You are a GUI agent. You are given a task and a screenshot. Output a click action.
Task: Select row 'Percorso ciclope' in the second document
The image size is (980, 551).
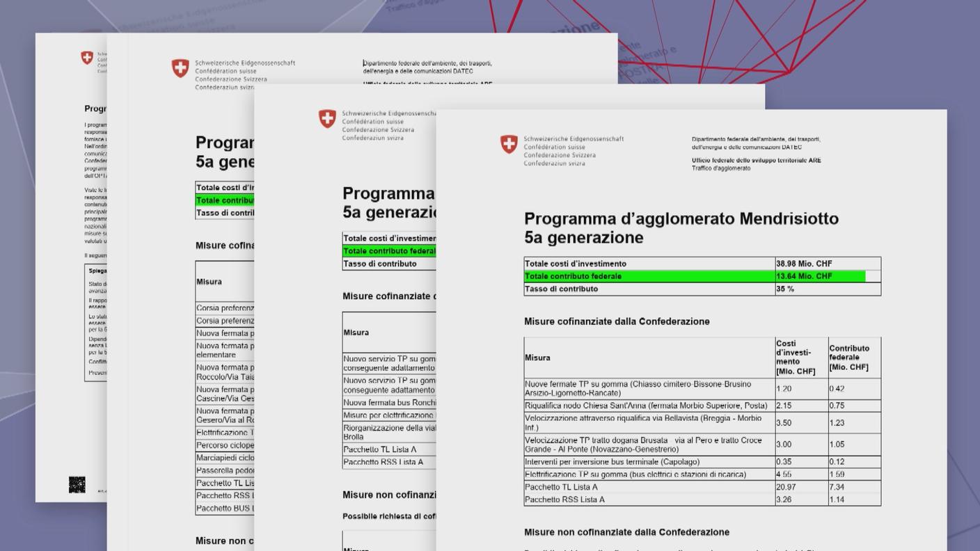pos(225,445)
